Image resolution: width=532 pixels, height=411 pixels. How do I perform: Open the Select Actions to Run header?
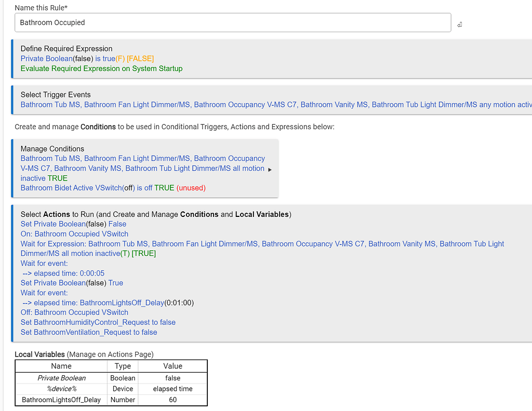pyautogui.click(x=155, y=214)
